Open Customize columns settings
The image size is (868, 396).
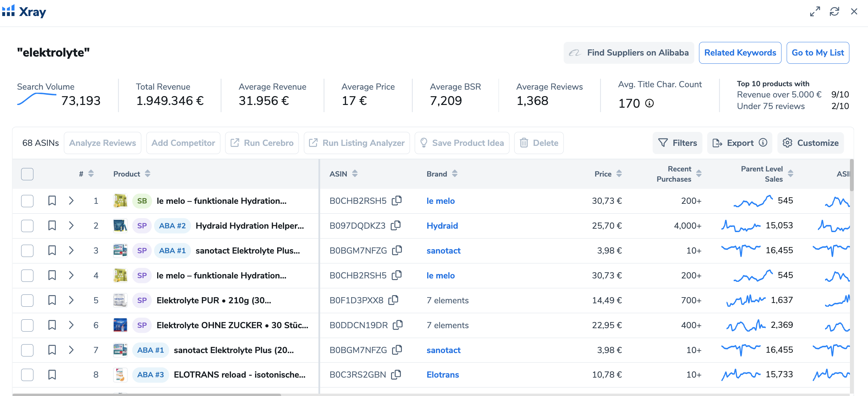[x=811, y=143]
